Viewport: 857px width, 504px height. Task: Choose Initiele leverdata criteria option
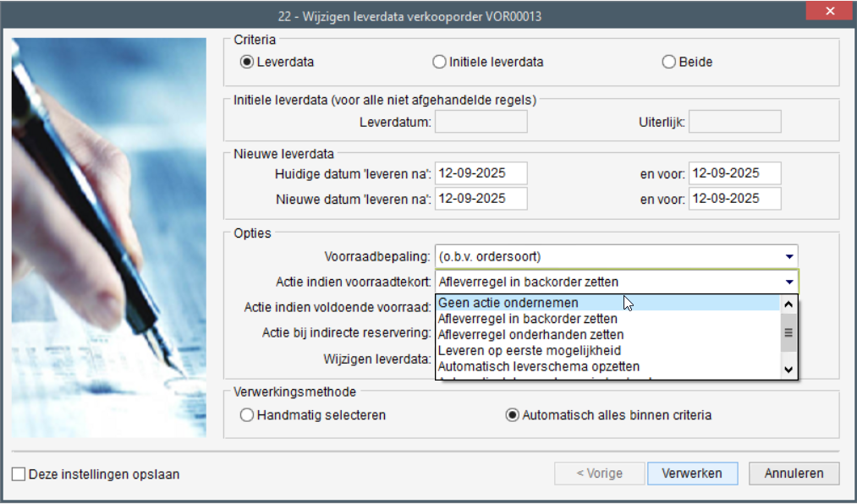coord(438,62)
